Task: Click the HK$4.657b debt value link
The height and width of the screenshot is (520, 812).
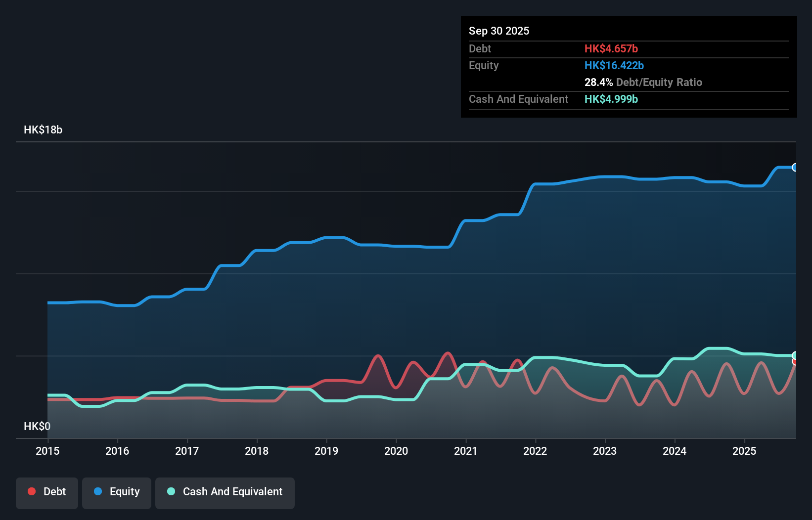Action: pos(611,48)
